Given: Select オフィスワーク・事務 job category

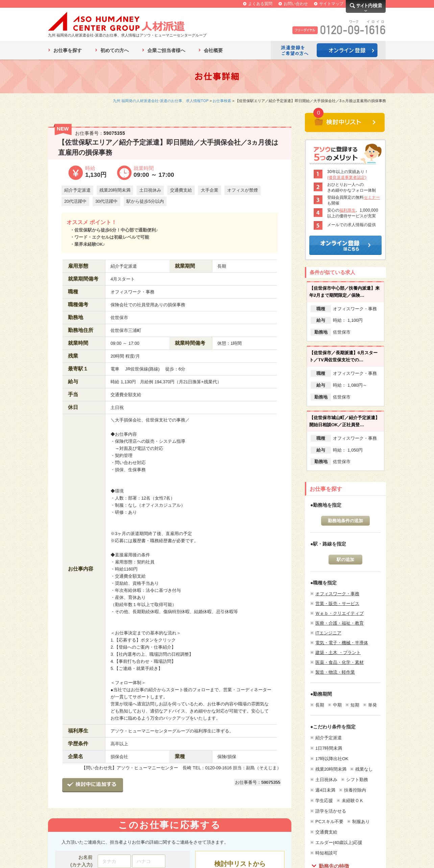Looking at the screenshot, I should (x=337, y=594).
